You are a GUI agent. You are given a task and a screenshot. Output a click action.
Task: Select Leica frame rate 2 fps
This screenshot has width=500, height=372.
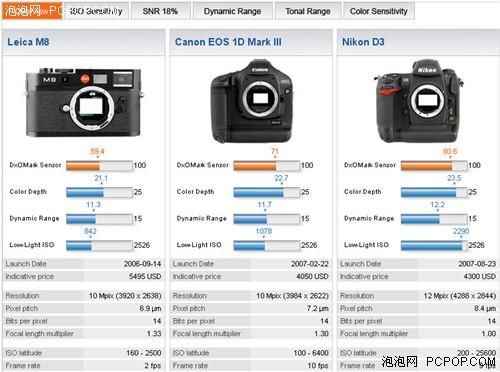point(153,366)
